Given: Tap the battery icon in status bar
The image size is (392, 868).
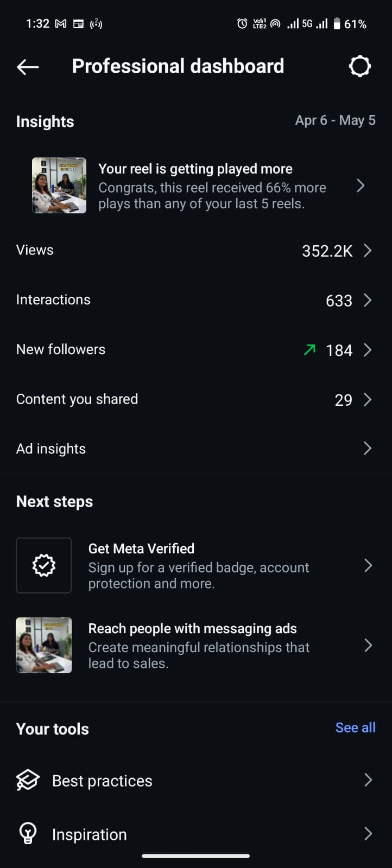Looking at the screenshot, I should pos(337,24).
